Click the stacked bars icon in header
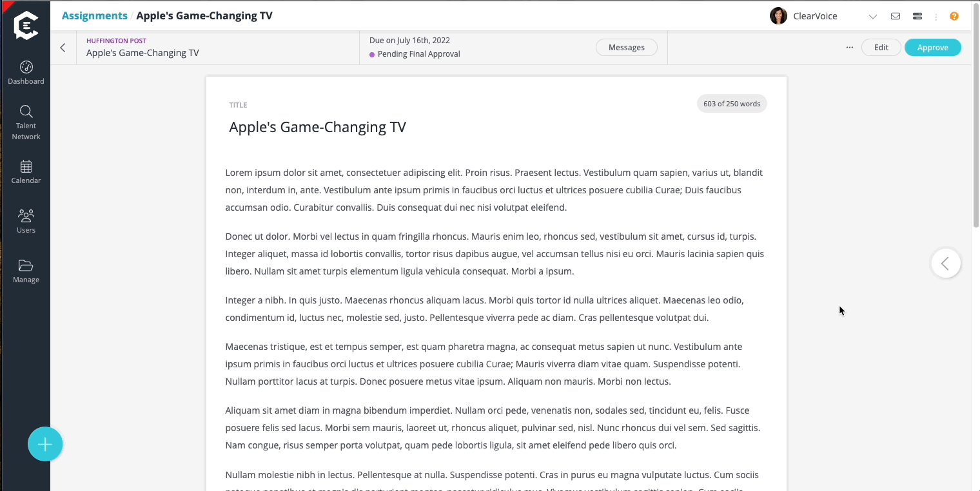Screen dimensions: 980x491 tap(917, 16)
